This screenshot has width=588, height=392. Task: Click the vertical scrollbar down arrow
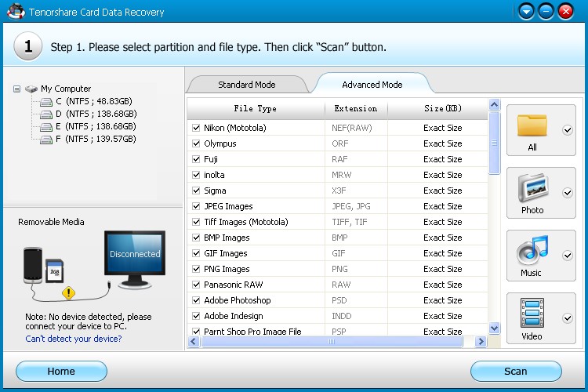(494, 328)
